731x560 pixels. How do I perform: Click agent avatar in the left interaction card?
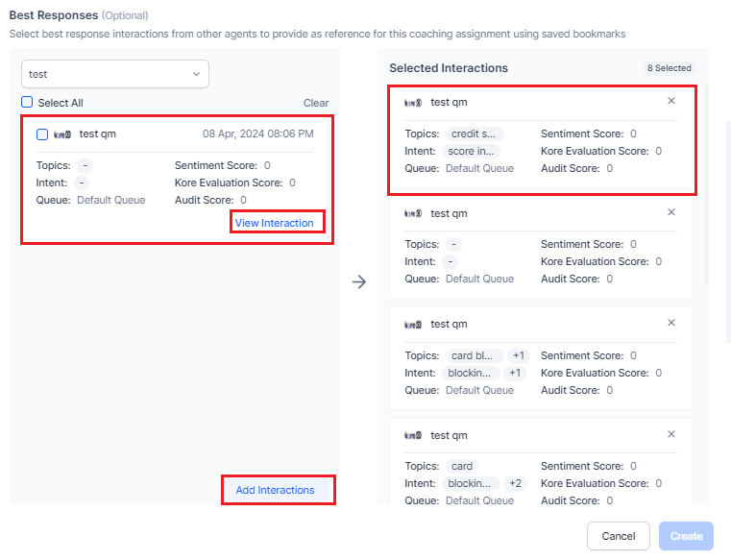62,134
